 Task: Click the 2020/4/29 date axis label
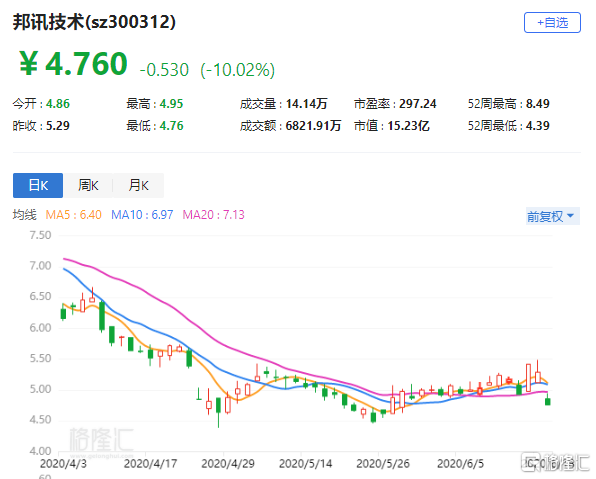coord(228,464)
